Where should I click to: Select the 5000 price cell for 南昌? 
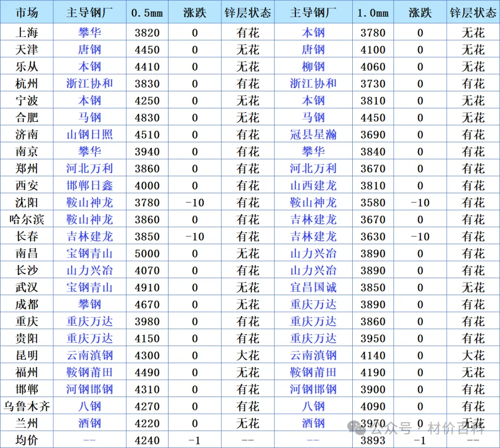click(x=147, y=253)
